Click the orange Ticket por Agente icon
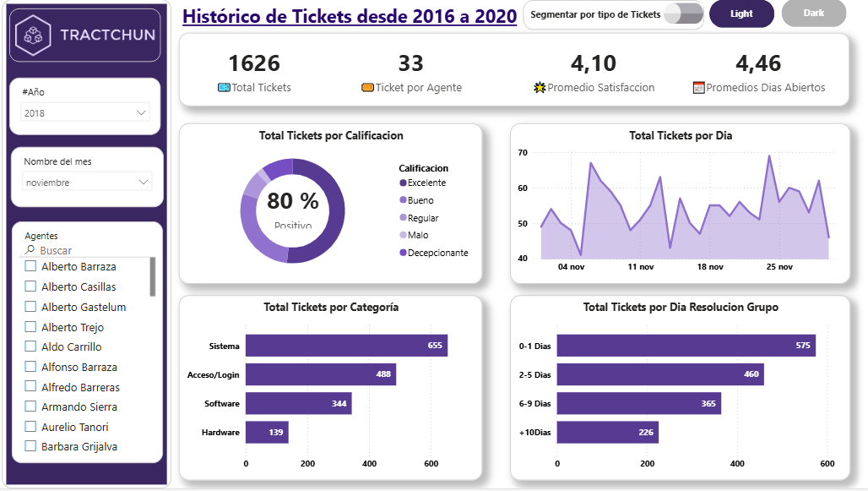The height and width of the screenshot is (491, 868). (367, 88)
